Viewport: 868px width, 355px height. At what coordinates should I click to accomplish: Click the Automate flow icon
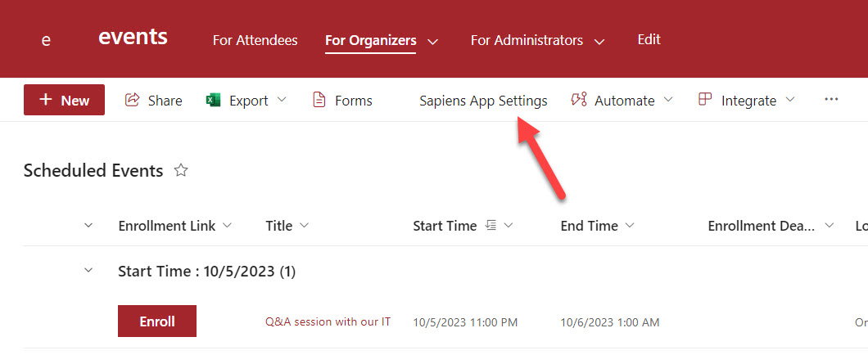pos(579,100)
